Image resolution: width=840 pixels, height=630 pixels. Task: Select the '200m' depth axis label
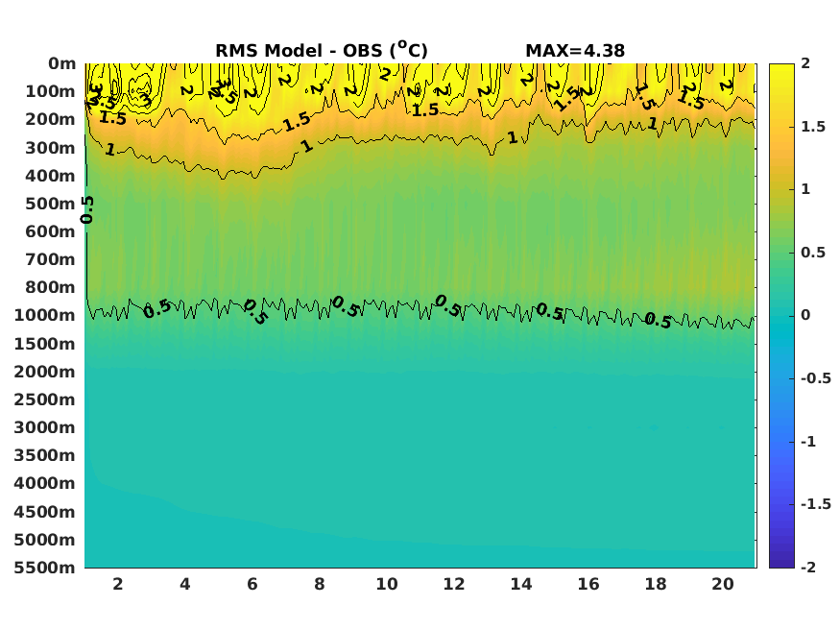(x=50, y=119)
